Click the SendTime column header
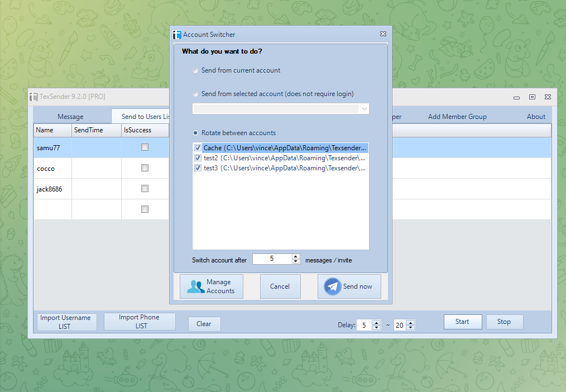The width and height of the screenshot is (566, 392). tap(97, 130)
